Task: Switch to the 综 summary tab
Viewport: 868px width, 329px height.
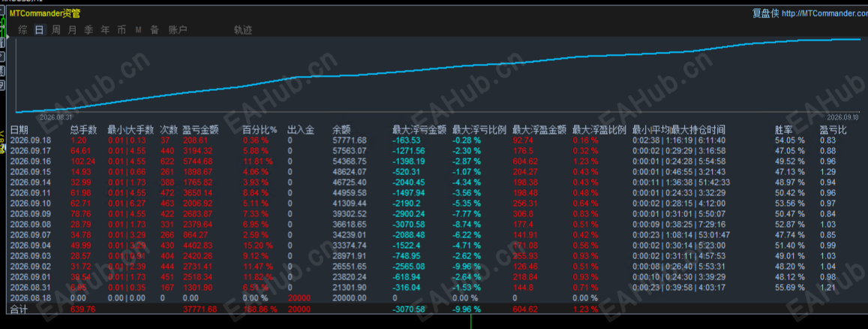Action: click(x=23, y=30)
